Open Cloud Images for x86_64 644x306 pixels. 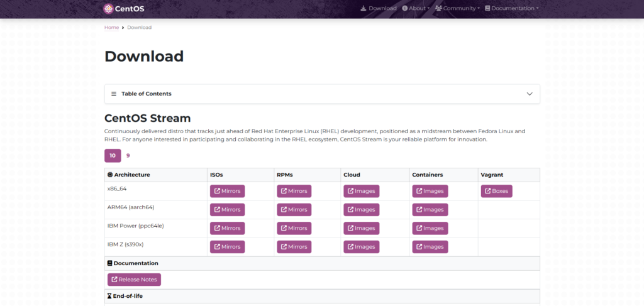(362, 191)
